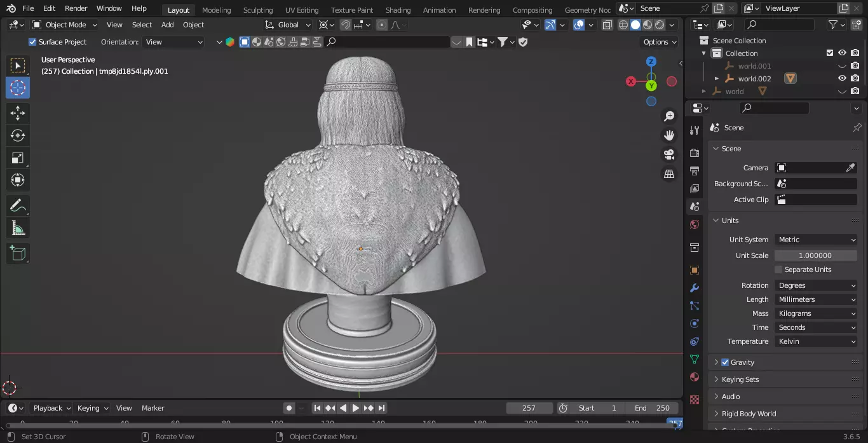Open the Render menu
Screen dimensions: 868x443
click(76, 8)
